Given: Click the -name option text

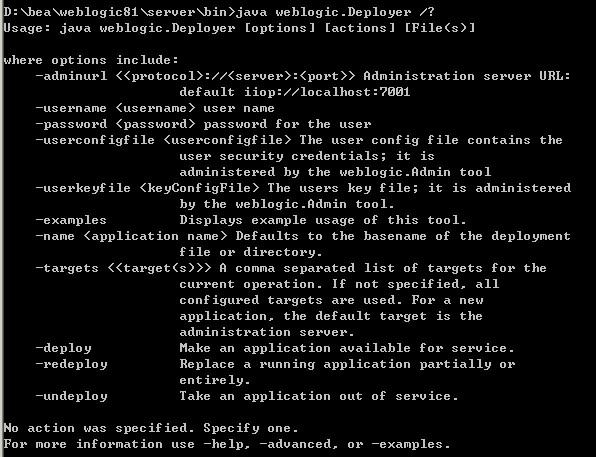Looking at the screenshot, I should tap(55, 236).
